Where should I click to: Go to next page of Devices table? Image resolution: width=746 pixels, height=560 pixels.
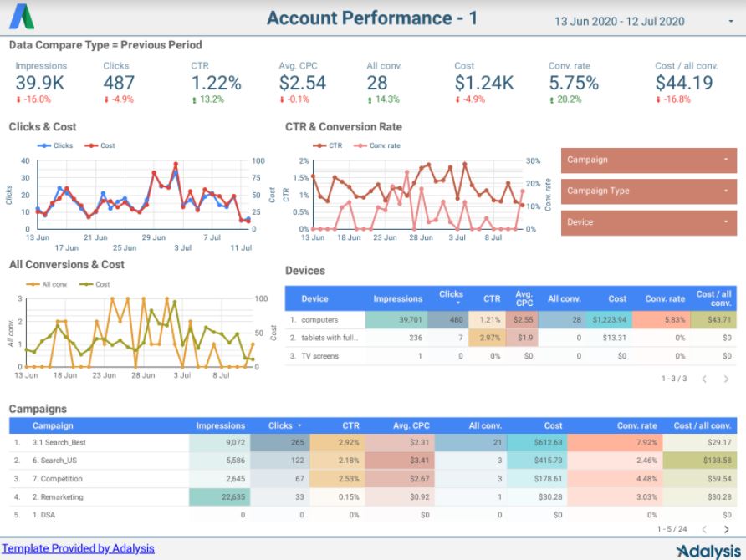(x=726, y=379)
